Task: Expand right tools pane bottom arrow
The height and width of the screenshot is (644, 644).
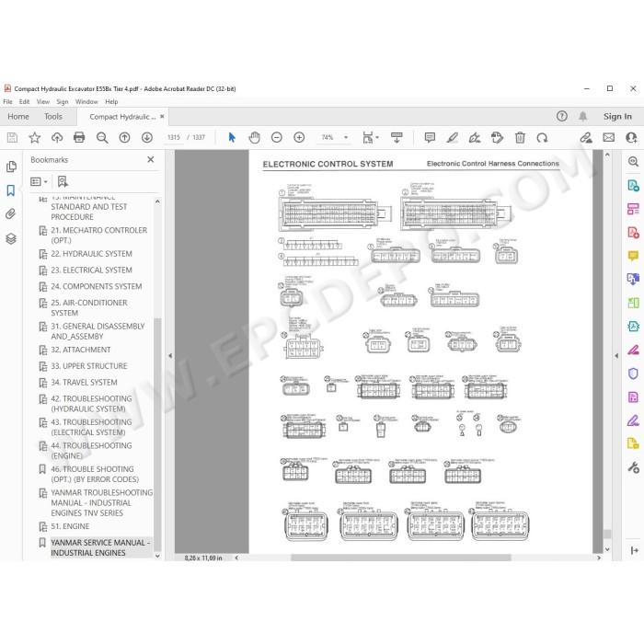Action: 634,550
